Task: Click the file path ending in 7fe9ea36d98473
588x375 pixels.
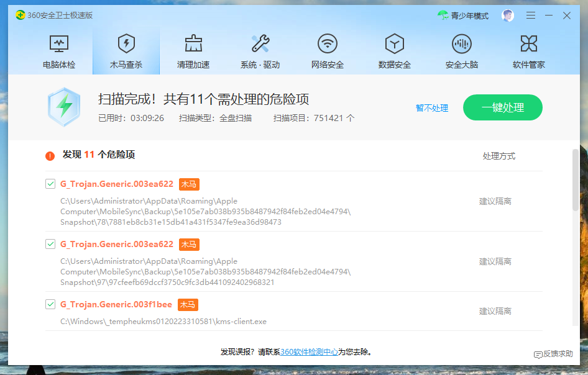Action: (x=206, y=212)
